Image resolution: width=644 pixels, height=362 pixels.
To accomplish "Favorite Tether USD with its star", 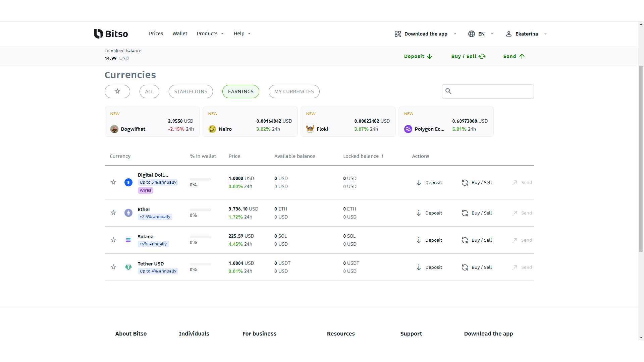I will [113, 267].
